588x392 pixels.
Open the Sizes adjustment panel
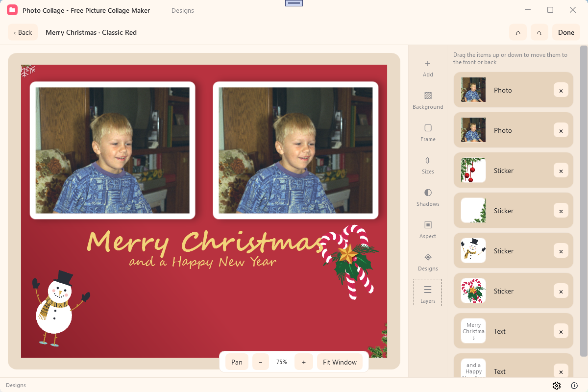point(428,166)
